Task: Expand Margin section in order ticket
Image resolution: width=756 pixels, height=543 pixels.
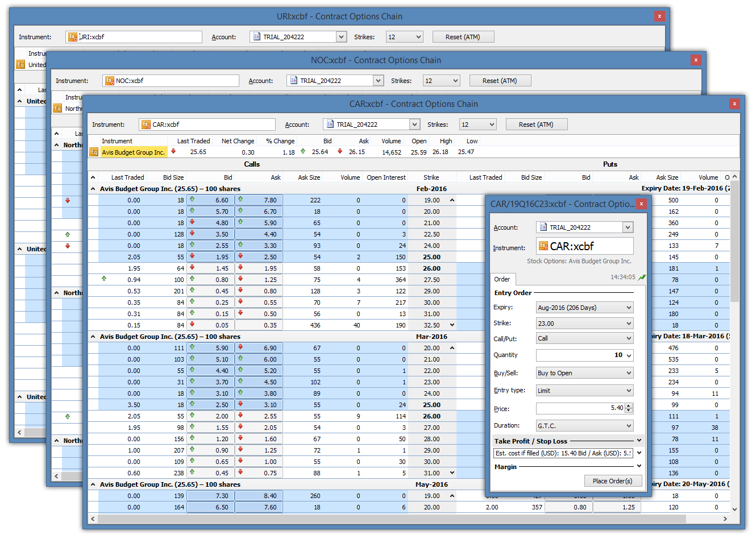Action: click(639, 466)
